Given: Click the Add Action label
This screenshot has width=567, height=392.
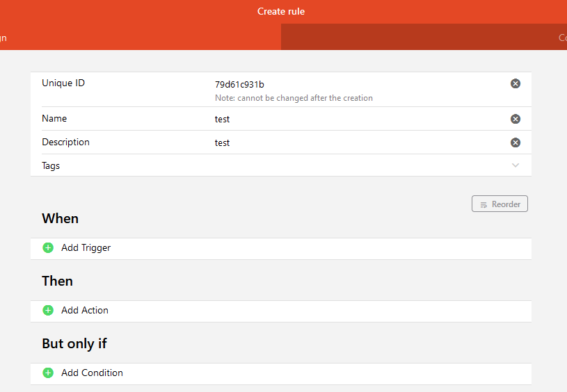Looking at the screenshot, I should tap(85, 311).
